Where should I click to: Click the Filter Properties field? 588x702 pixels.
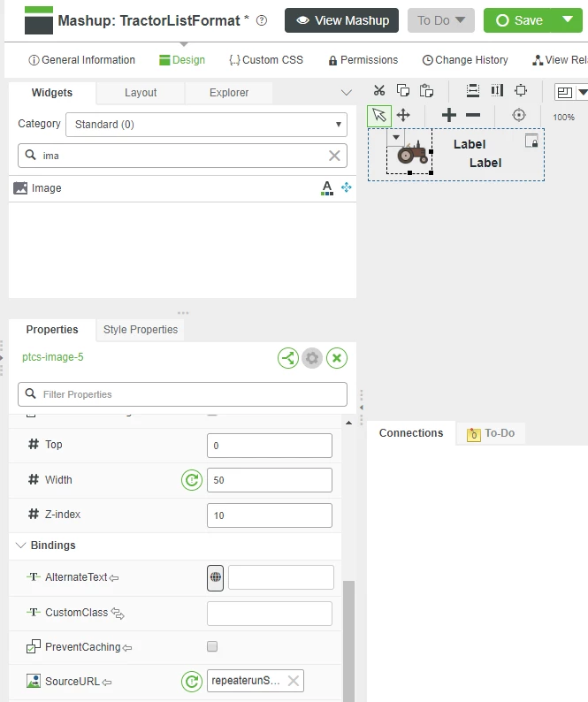[x=182, y=394]
